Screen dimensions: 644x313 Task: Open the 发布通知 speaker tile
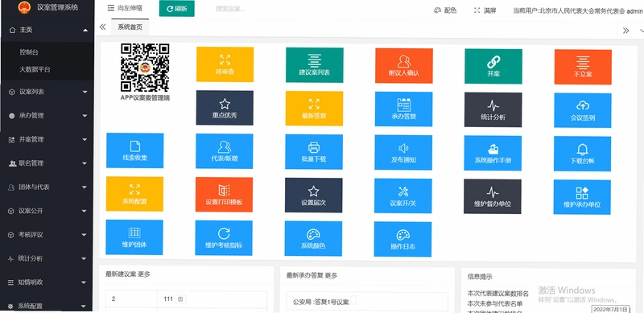[403, 152]
